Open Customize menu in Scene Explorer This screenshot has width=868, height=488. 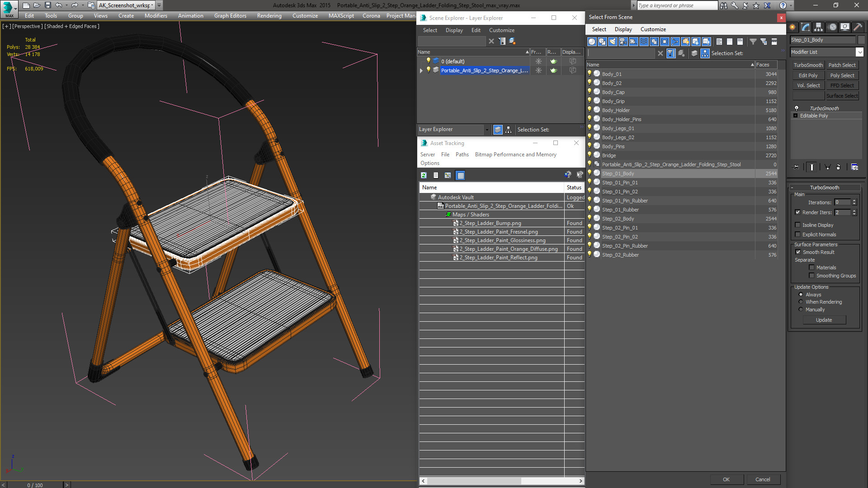[x=501, y=30]
